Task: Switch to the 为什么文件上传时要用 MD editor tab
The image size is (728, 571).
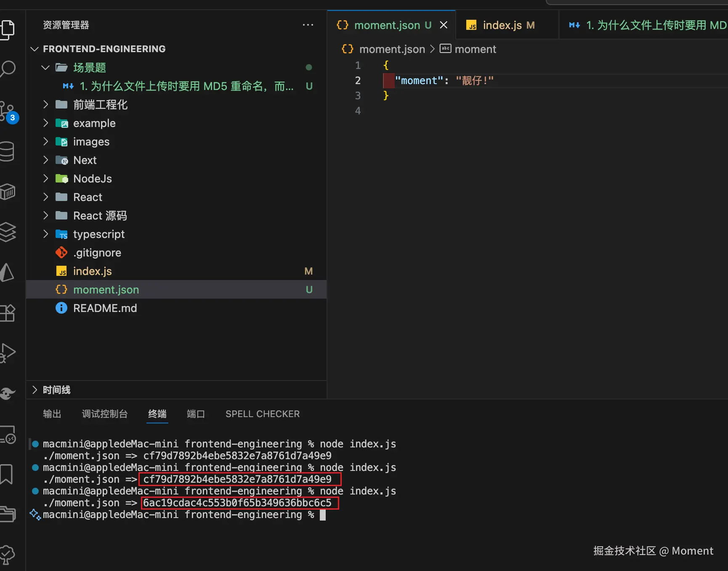Action: pyautogui.click(x=644, y=25)
